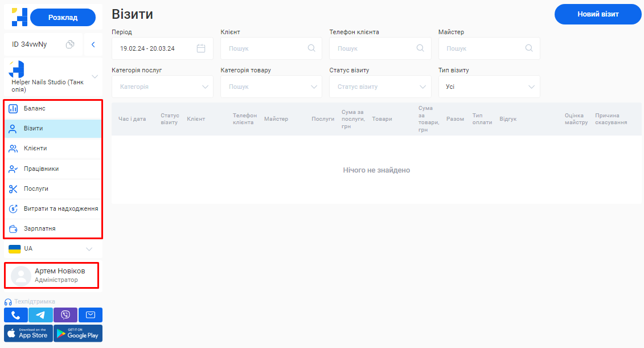Open the calendar icon in period field

(201, 48)
